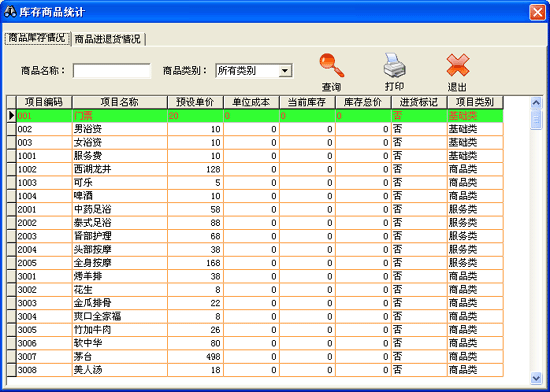Select the 茅台 cell
The height and width of the screenshot is (392, 550).
120,357
